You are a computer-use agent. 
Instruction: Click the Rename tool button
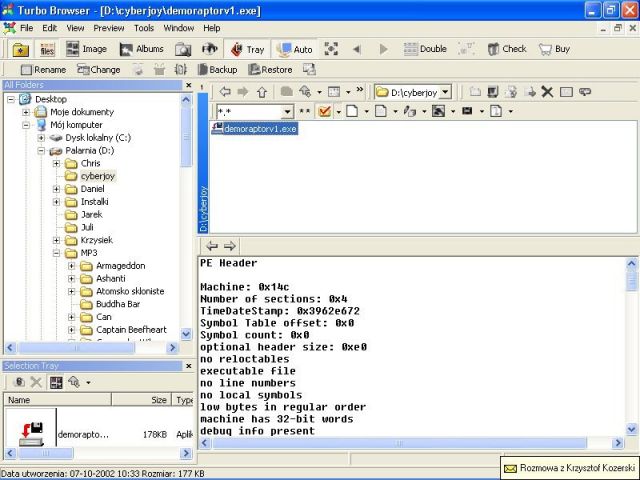pyautogui.click(x=43, y=70)
